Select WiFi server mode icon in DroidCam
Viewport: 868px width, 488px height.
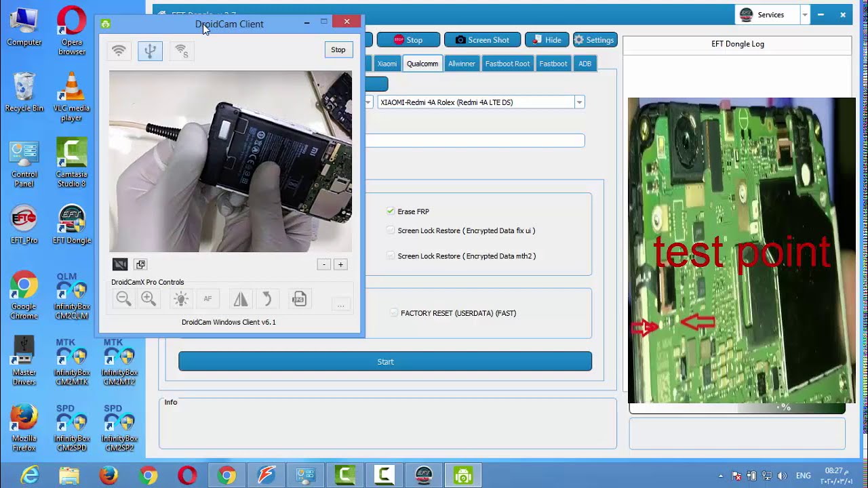[x=181, y=51]
